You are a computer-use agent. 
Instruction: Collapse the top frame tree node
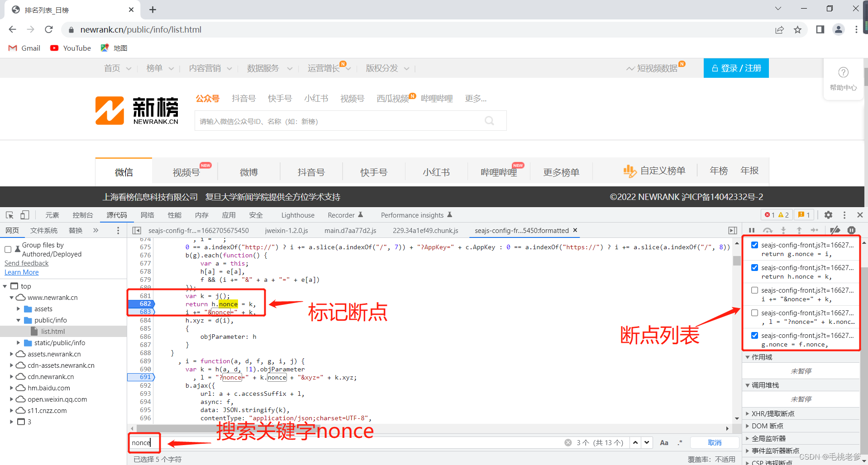5,286
